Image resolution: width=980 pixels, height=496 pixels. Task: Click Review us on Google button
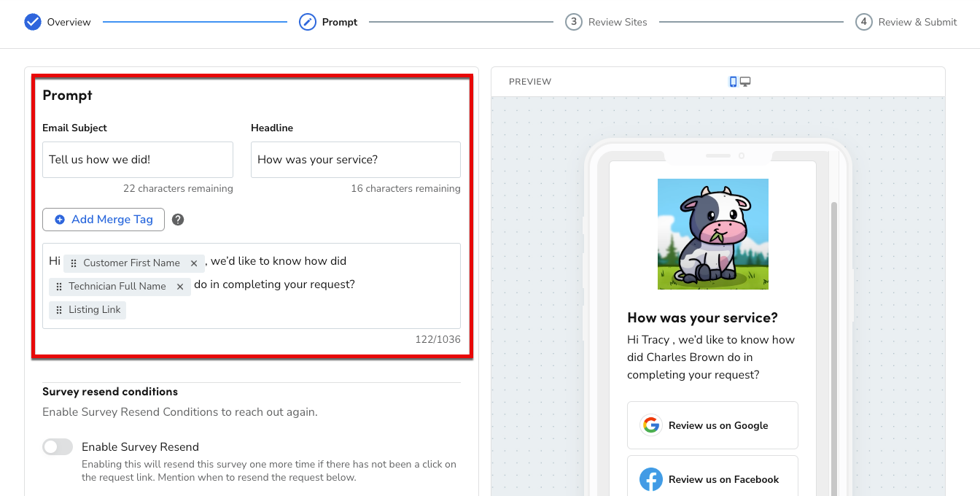click(x=712, y=425)
